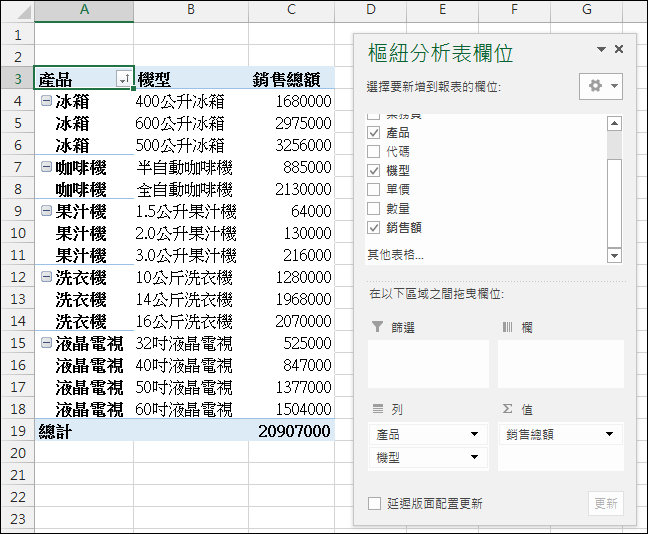Select the value 64000
Image resolution: width=648 pixels, height=534 pixels.
tap(291, 211)
